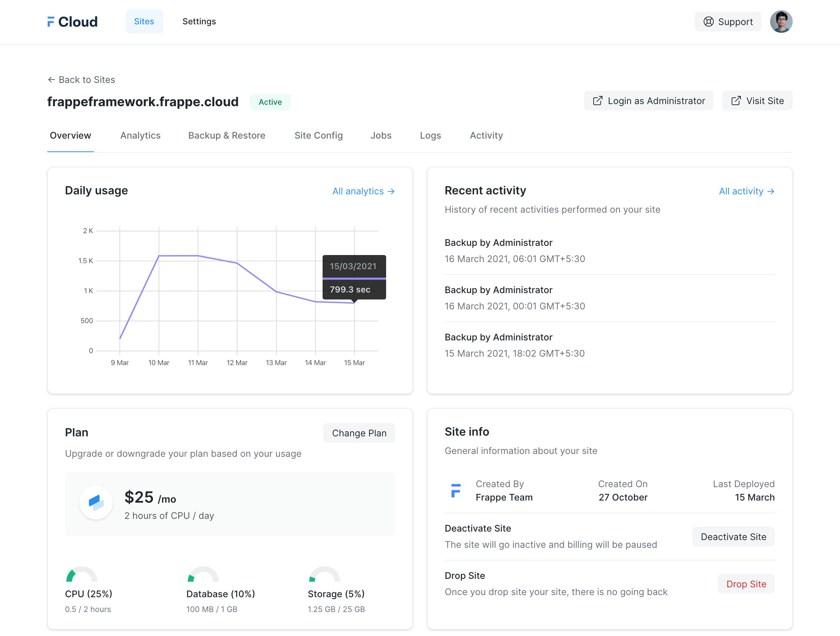Click the site title frappeframework.frappe.cloud
This screenshot has width=840, height=636.
pyautogui.click(x=143, y=102)
